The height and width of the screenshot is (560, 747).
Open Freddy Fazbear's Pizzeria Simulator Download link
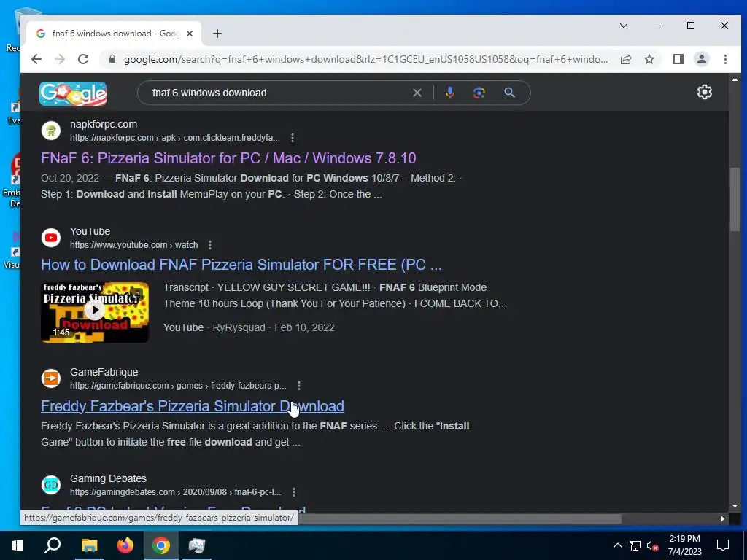tap(193, 406)
